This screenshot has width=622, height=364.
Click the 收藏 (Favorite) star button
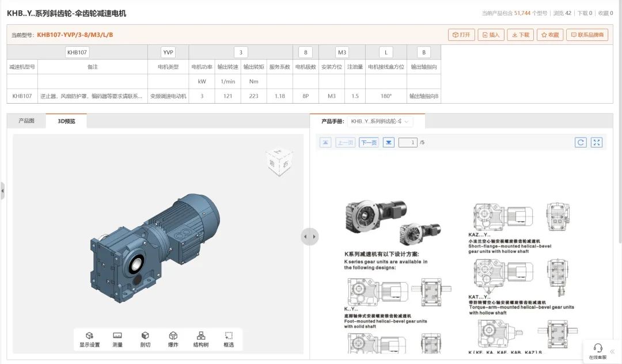[x=550, y=35]
